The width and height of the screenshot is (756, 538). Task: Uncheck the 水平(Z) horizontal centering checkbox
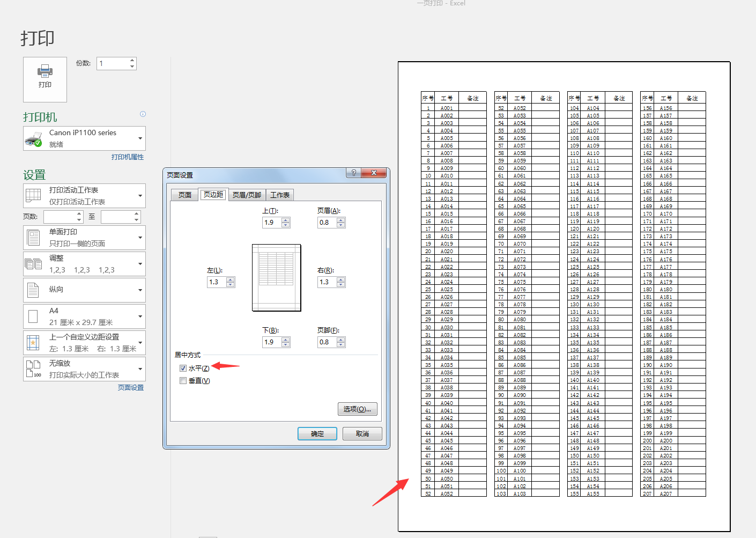click(183, 369)
